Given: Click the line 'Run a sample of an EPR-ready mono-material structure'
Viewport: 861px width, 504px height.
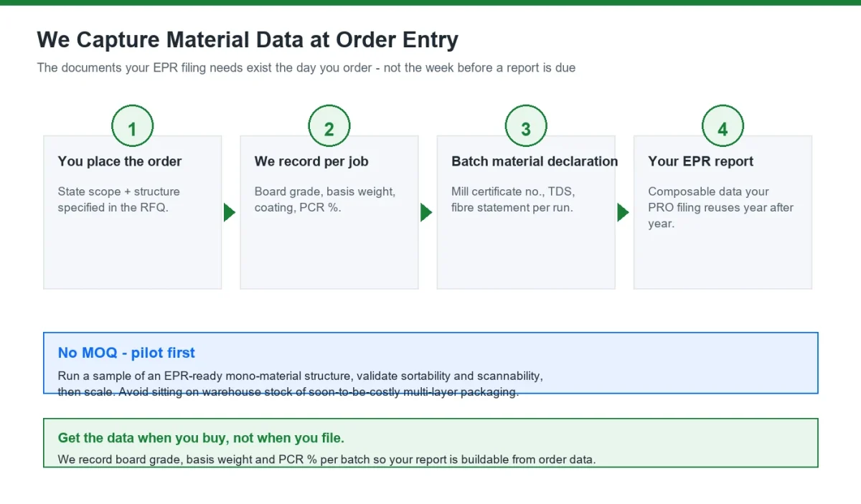Looking at the screenshot, I should click(x=301, y=376).
